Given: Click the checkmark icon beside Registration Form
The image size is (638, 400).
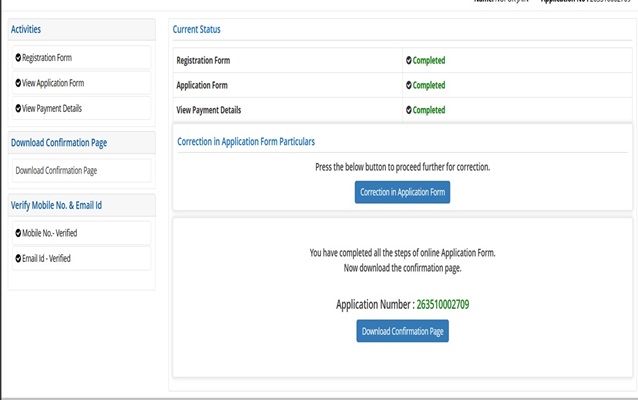Looking at the screenshot, I should [18, 58].
